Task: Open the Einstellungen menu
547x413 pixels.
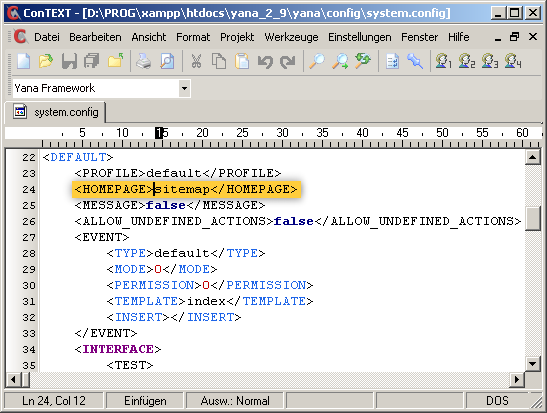Action: point(360,37)
